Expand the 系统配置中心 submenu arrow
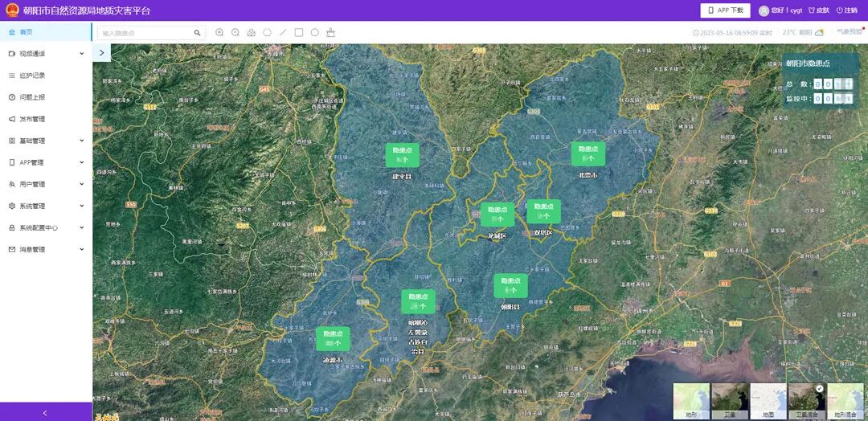 82,227
